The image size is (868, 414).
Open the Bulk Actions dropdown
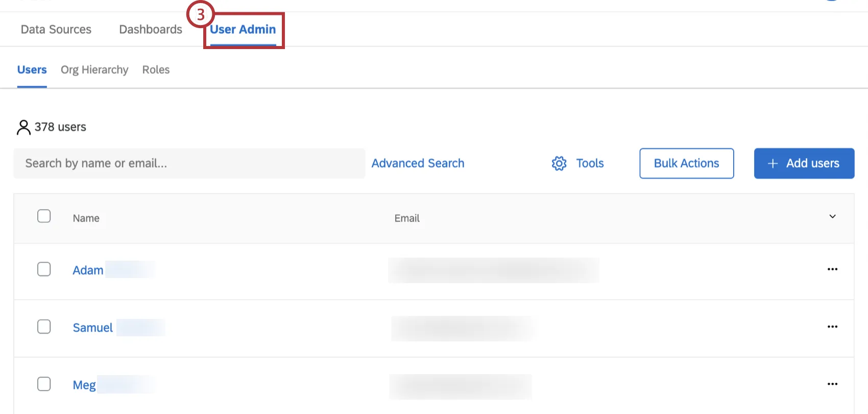[686, 164]
